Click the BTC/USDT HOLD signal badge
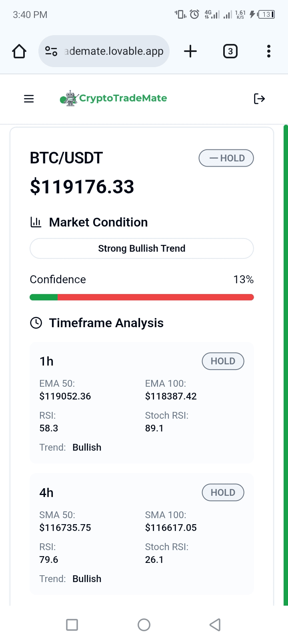The image size is (288, 644). [226, 158]
